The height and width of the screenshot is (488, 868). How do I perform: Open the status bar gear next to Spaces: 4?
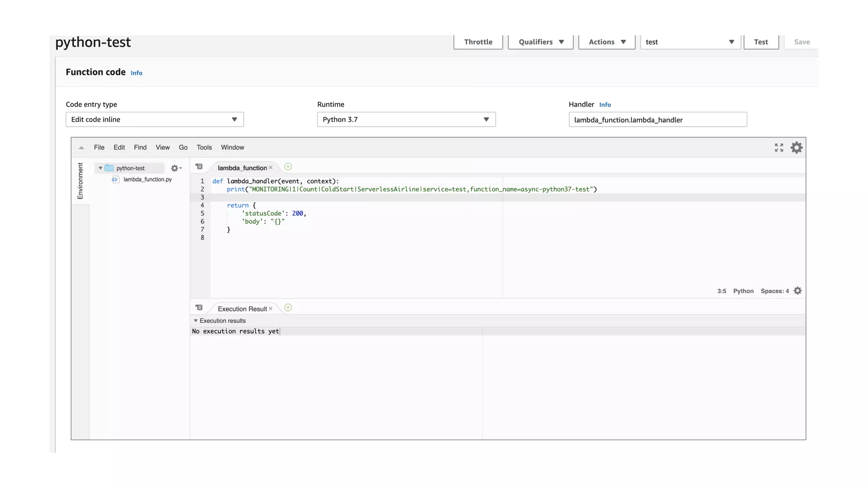pyautogui.click(x=798, y=291)
